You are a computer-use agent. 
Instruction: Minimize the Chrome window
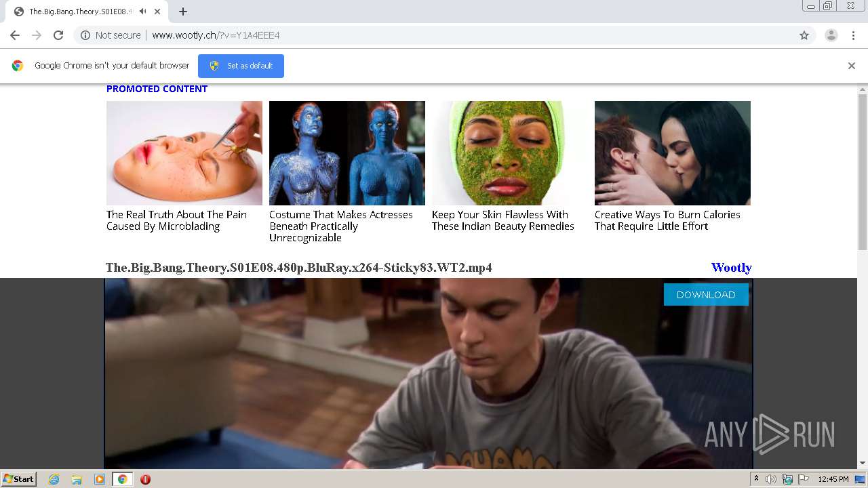(810, 6)
